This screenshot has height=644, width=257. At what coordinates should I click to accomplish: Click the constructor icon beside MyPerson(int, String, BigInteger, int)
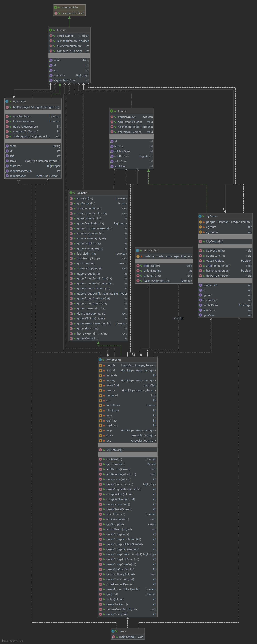(x=7, y=107)
